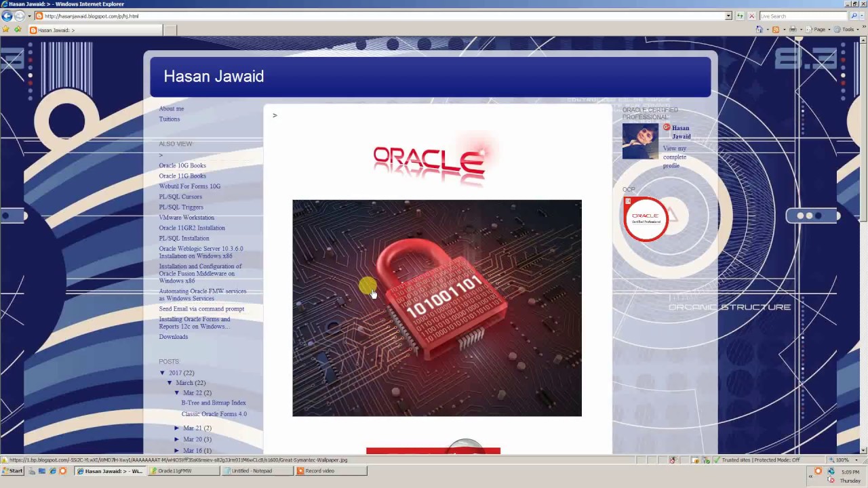The width and height of the screenshot is (868, 488).
Task: Collapse the 2017 archive year
Action: [163, 373]
